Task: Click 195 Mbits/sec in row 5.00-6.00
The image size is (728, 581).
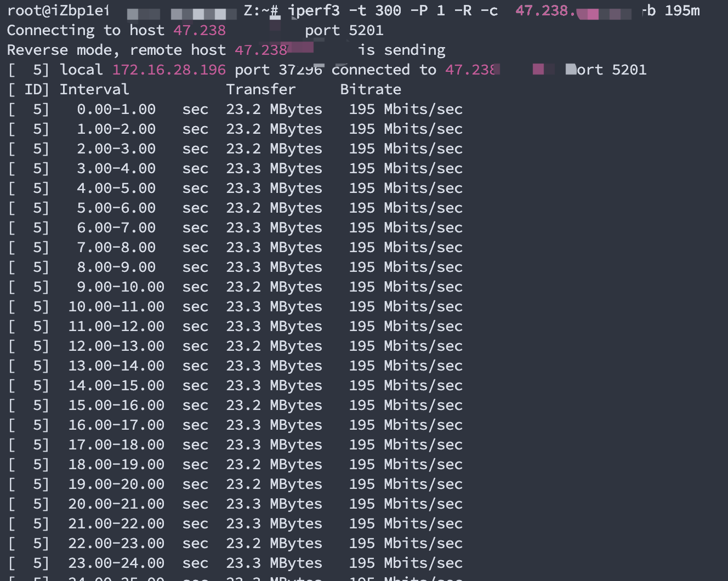Action: click(406, 208)
